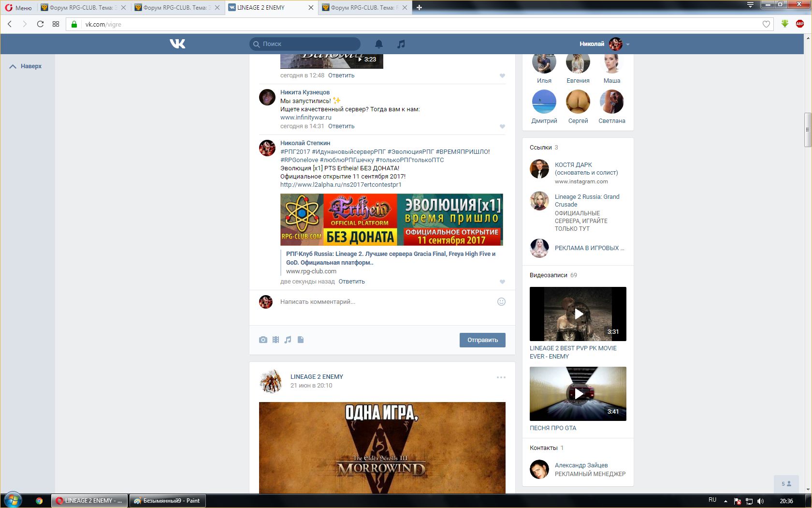Attach audio via the music icon below the comment field

[x=288, y=340]
